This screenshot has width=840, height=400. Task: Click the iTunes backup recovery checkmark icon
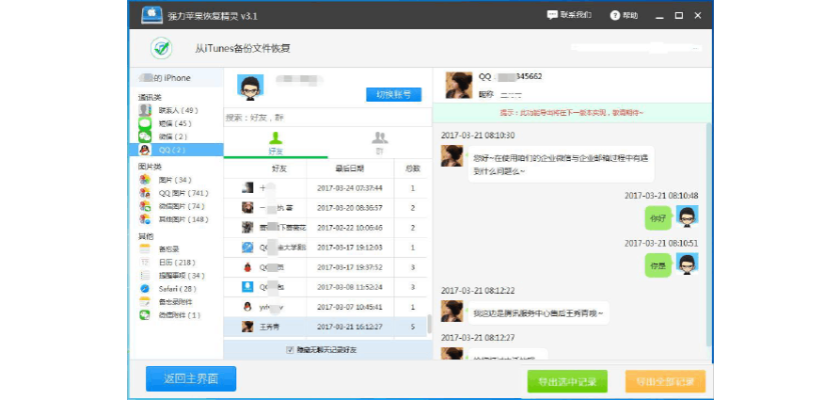pos(161,48)
